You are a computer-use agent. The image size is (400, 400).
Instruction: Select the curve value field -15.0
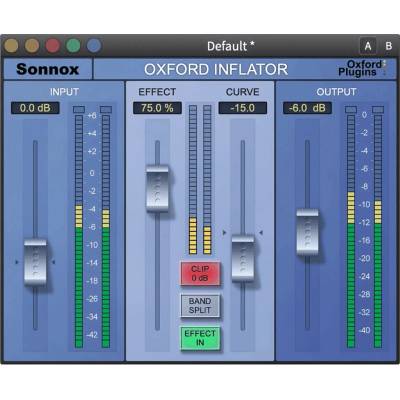coord(243,108)
